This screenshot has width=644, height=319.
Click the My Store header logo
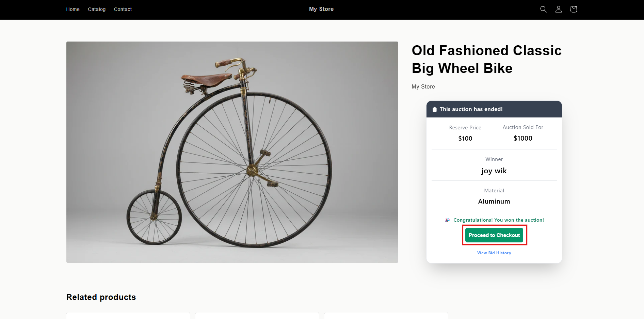321,9
